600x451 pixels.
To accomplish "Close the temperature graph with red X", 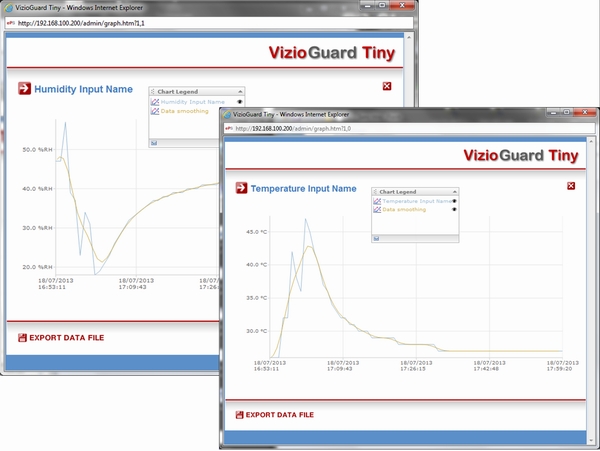I will [571, 186].
